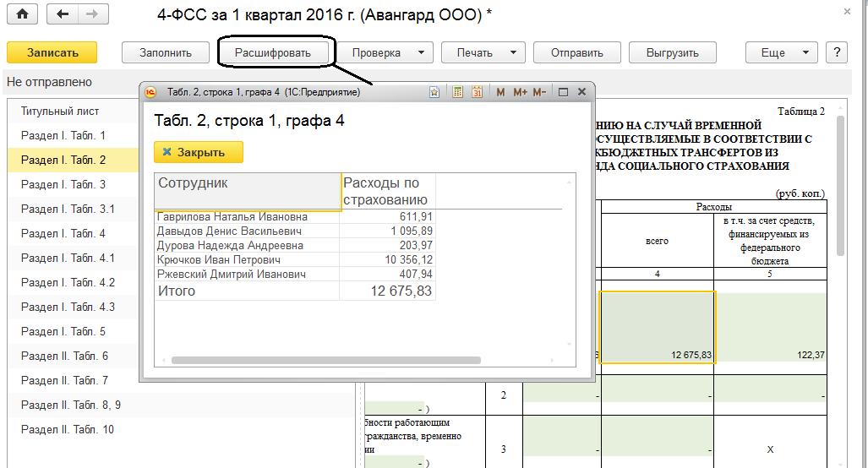Switch to Раздел I. Табл. 3.1
This screenshot has width=868, height=468.
(68, 210)
